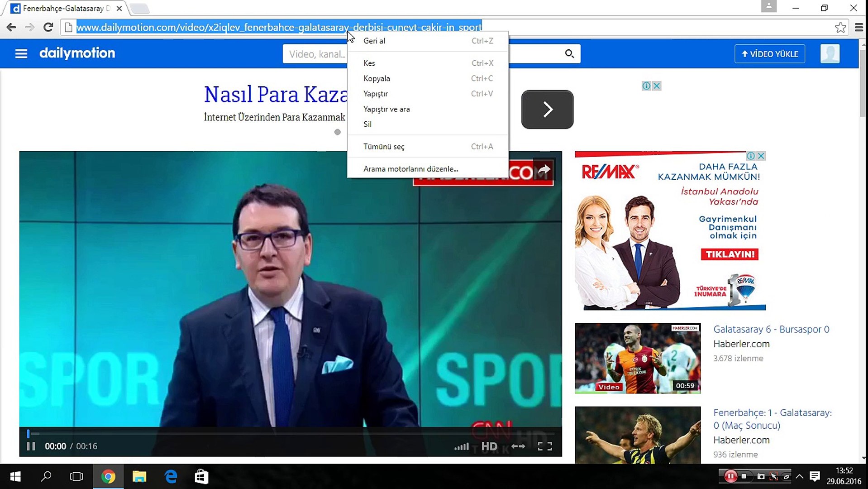Select Tümünü seç menu entry
This screenshot has height=489, width=868.
428,147
